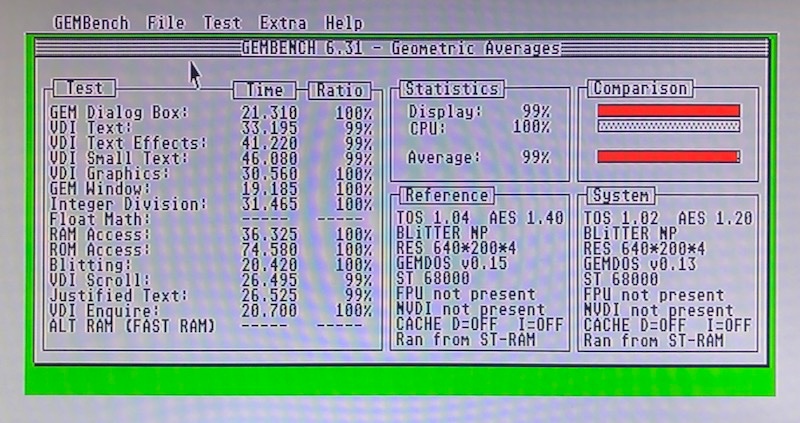Screen dimensions: 800x423
Task: Select the VDI Small Text test row
Action: (211, 159)
